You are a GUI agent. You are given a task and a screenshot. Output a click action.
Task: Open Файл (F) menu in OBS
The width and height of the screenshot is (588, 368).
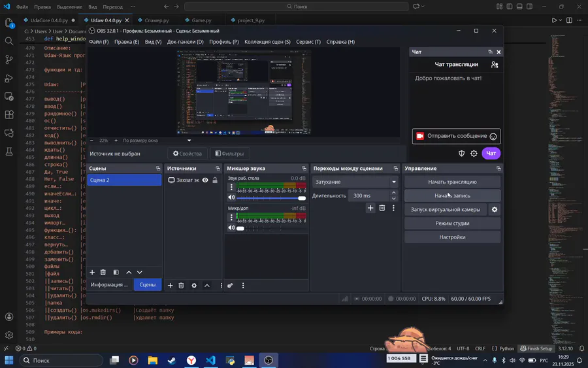point(99,42)
